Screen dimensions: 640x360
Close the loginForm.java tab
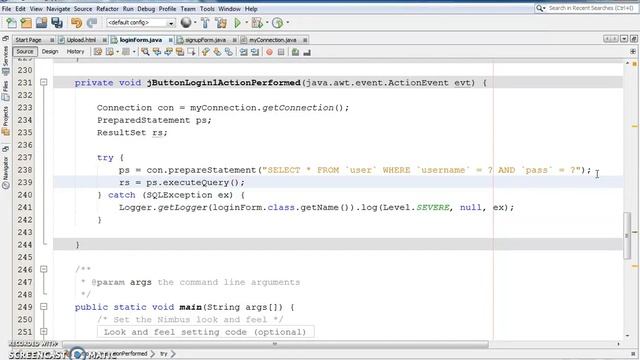point(170,40)
